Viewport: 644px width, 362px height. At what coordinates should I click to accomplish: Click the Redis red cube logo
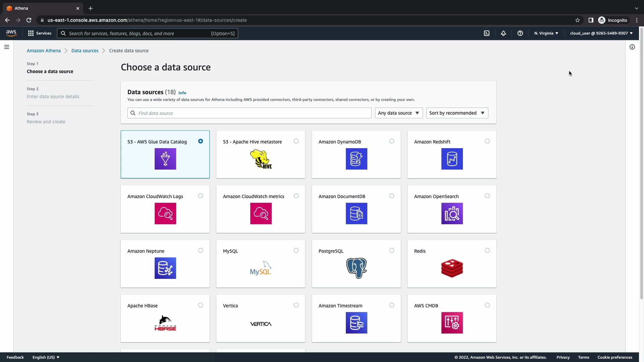point(452,268)
